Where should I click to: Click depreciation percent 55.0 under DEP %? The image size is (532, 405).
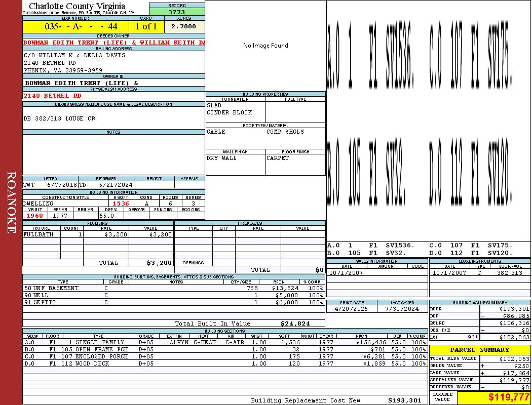click(107, 216)
